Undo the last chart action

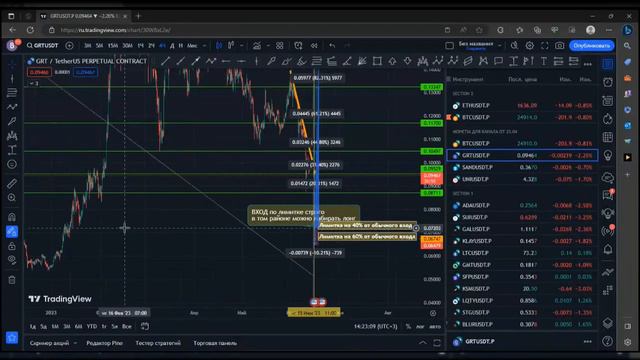tap(332, 45)
